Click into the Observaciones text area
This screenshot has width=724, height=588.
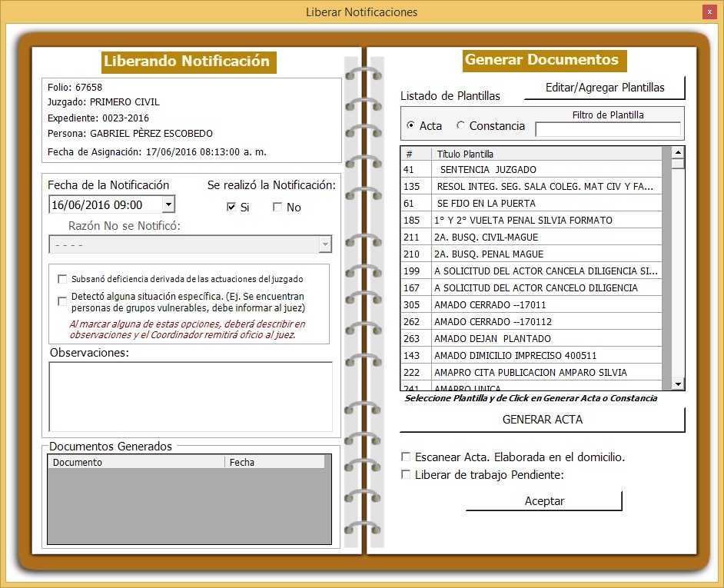[x=191, y=397]
